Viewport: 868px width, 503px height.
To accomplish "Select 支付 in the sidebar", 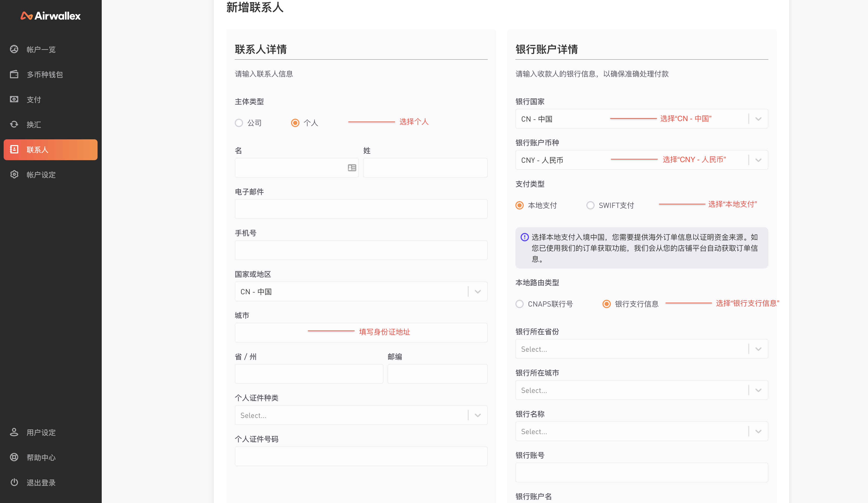I will tap(34, 99).
